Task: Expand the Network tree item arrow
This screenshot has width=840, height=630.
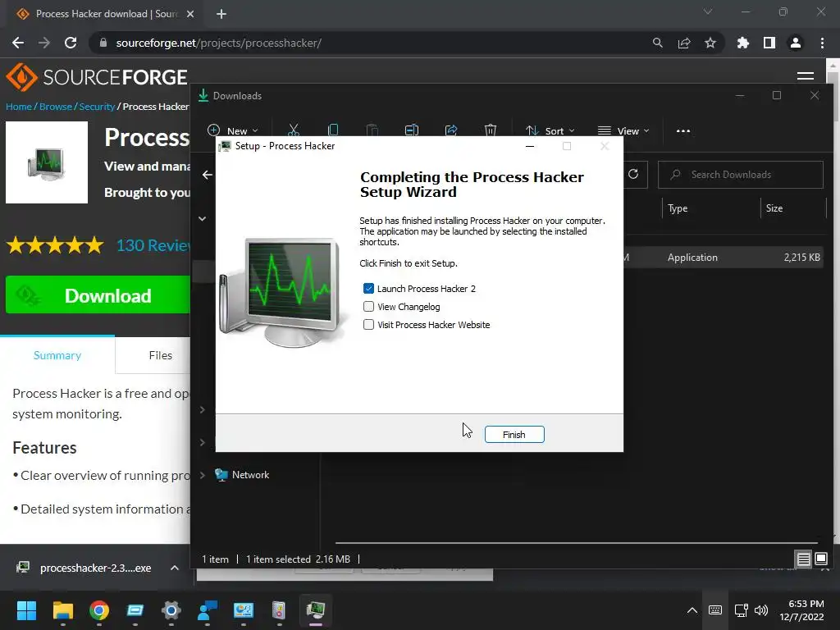Action: [203, 475]
